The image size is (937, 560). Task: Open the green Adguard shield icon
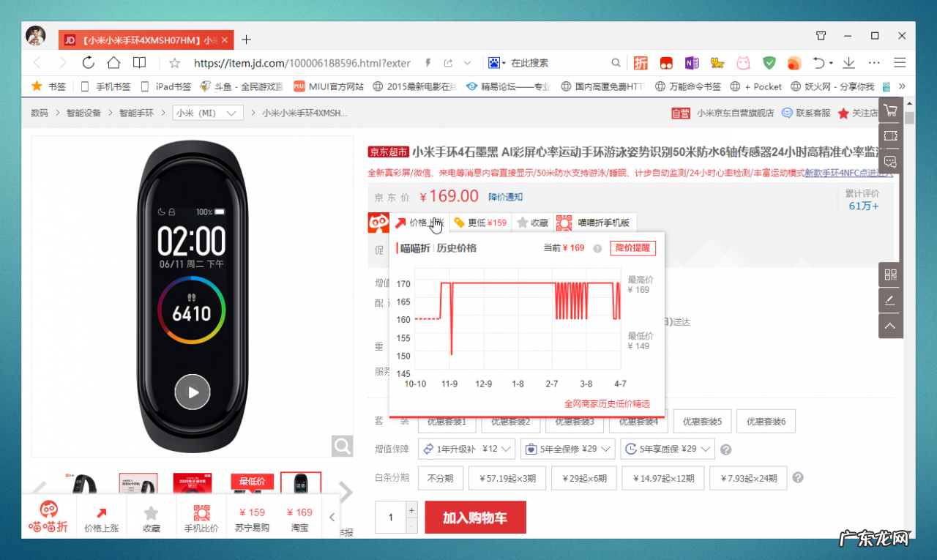[x=768, y=63]
